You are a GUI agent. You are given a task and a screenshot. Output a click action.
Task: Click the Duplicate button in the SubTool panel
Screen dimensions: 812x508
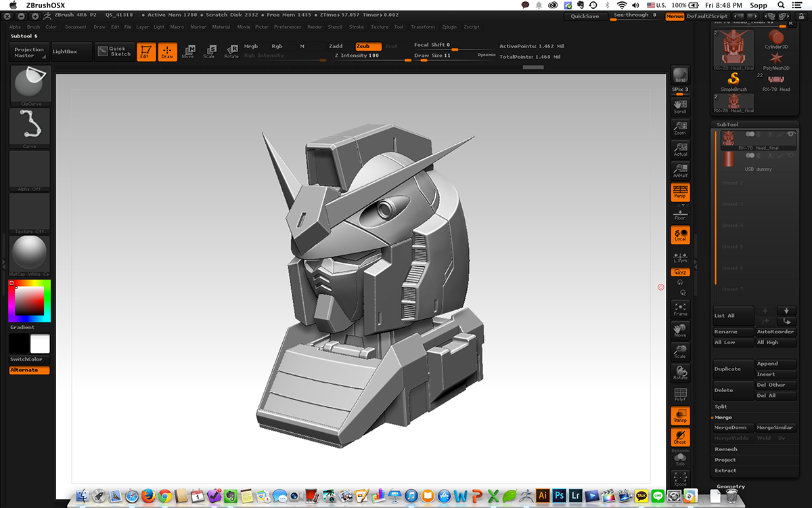pyautogui.click(x=732, y=368)
